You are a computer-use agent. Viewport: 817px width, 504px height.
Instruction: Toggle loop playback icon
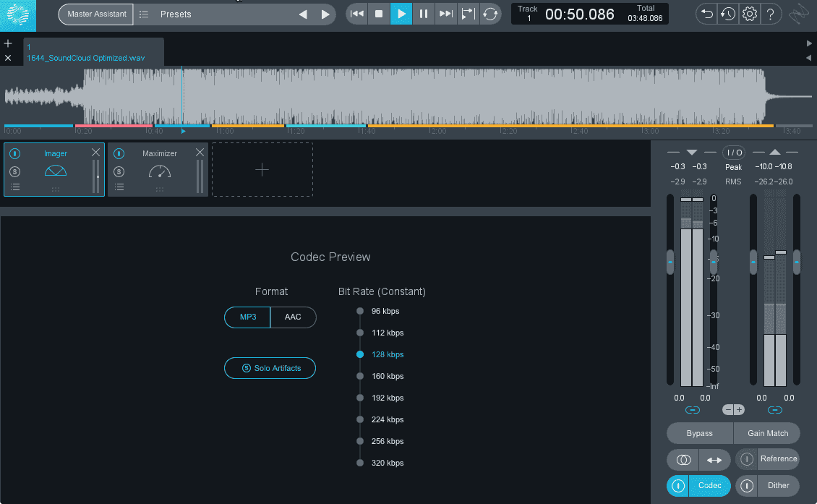[489, 14]
